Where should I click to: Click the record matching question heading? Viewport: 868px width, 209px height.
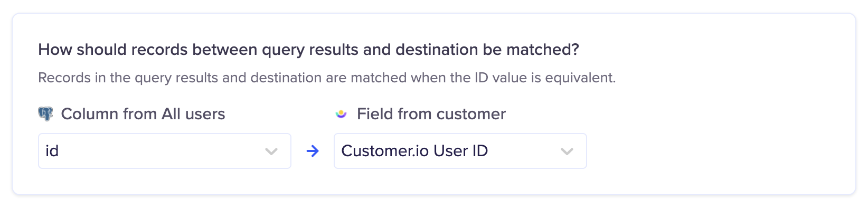pyautogui.click(x=309, y=50)
